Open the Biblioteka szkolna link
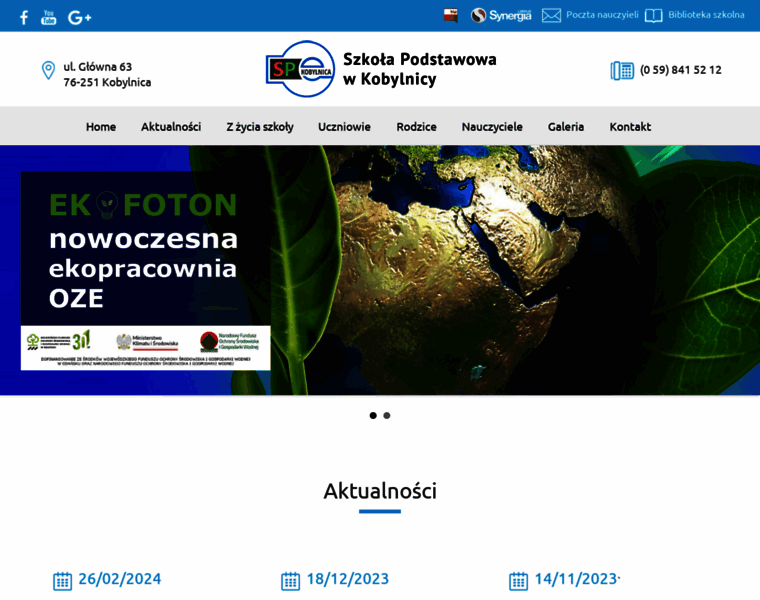This screenshot has width=760, height=600. coord(706,15)
